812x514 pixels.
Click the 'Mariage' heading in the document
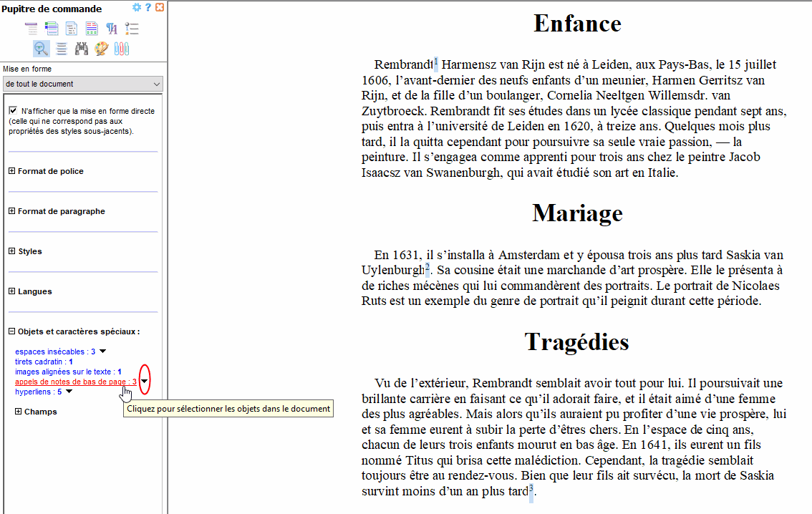pyautogui.click(x=577, y=213)
